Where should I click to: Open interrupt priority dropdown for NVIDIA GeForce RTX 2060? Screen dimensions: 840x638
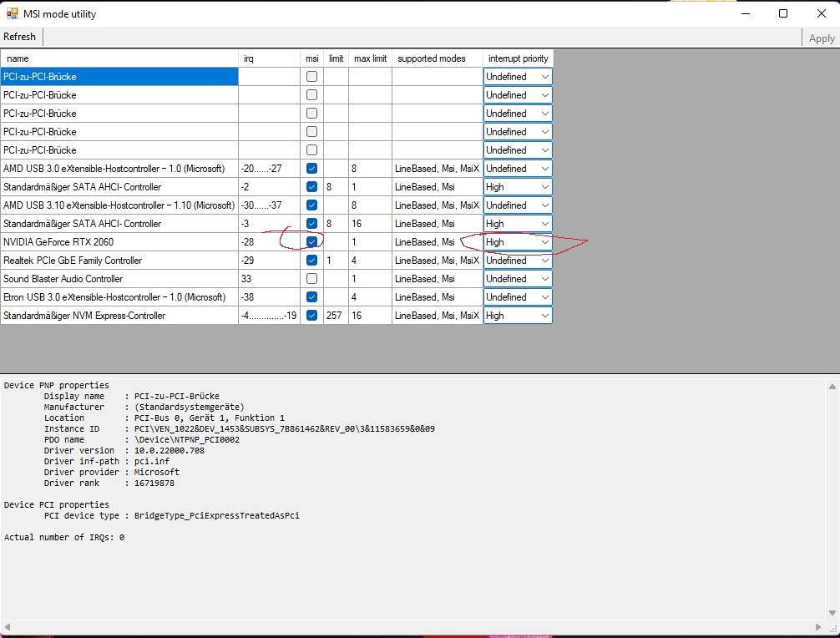tap(518, 242)
